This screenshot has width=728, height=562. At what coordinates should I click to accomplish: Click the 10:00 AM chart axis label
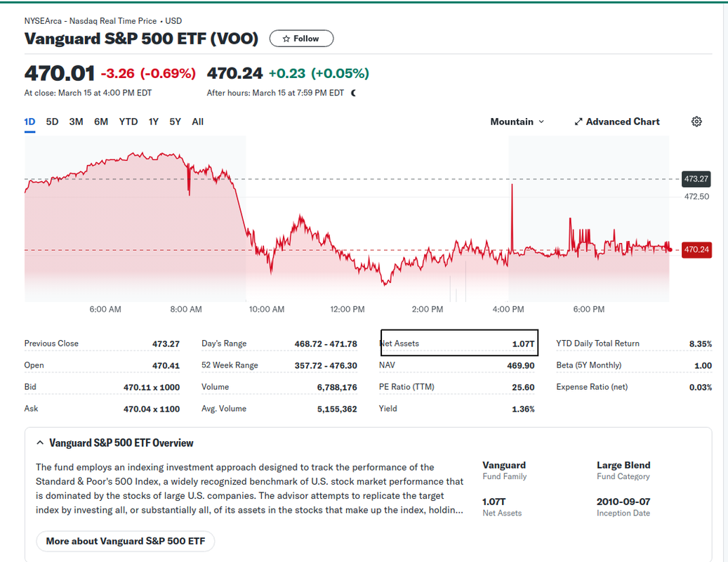pos(267,309)
